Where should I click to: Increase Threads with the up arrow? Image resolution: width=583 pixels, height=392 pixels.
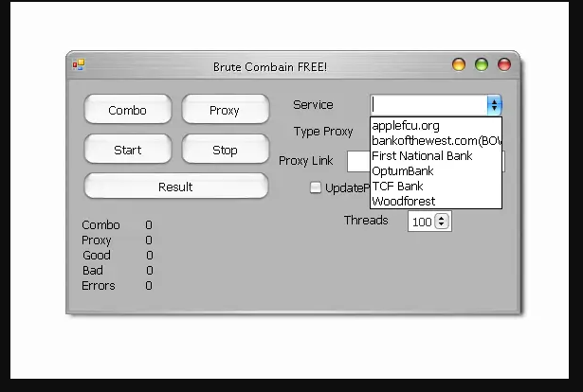[442, 219]
